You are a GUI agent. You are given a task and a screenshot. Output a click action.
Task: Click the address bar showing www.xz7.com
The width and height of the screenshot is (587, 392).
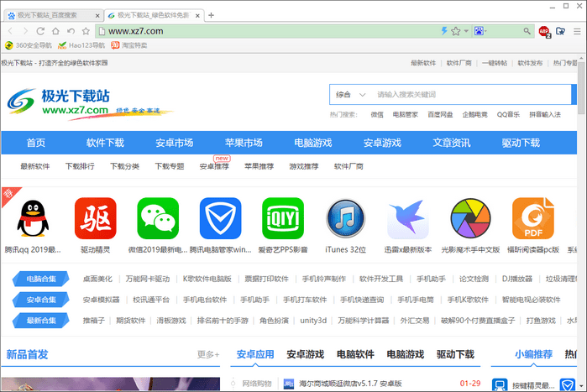click(270, 31)
